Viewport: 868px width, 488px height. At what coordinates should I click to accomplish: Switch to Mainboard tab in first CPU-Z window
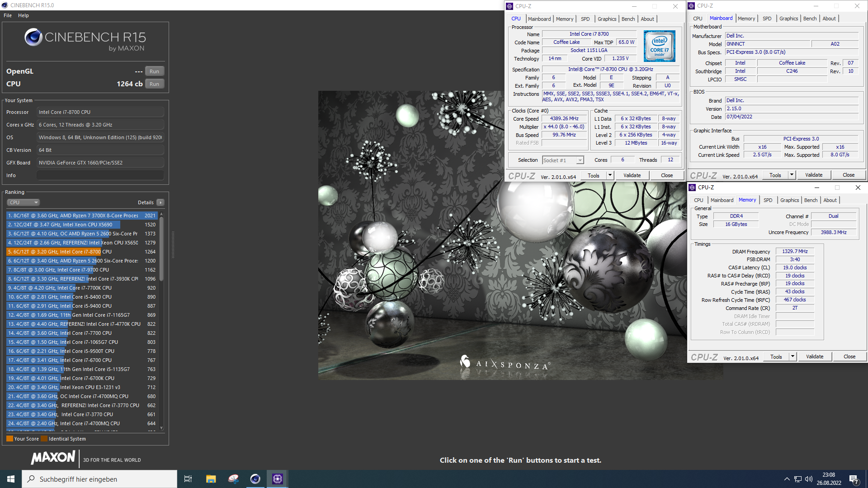click(x=539, y=19)
